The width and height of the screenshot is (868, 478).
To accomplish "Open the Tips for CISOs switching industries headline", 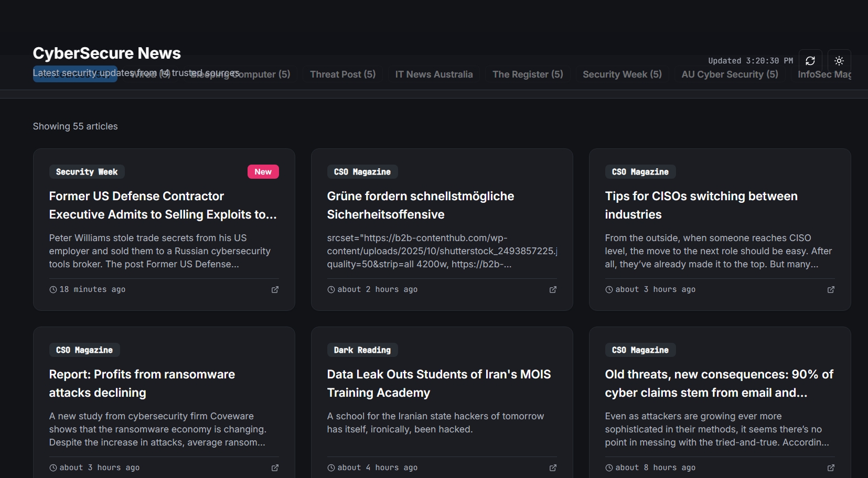I will pyautogui.click(x=701, y=205).
